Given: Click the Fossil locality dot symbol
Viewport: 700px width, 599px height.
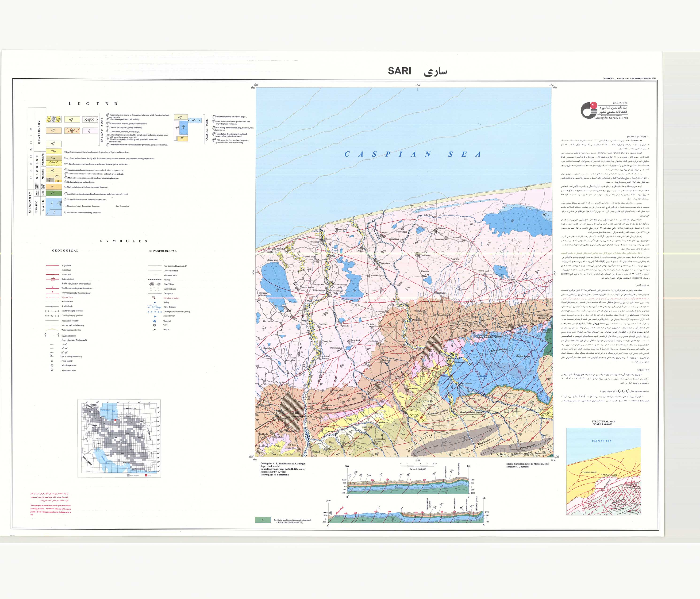Looking at the screenshot, I should coord(52,361).
